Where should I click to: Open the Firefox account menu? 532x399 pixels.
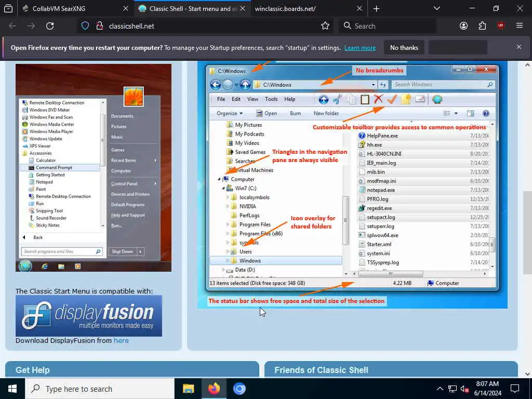tap(463, 26)
